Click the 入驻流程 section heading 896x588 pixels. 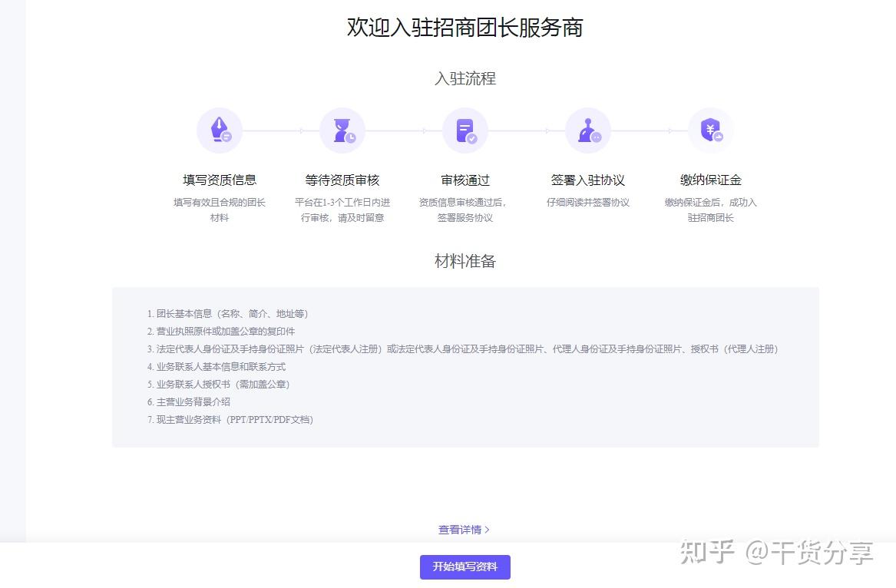point(465,78)
